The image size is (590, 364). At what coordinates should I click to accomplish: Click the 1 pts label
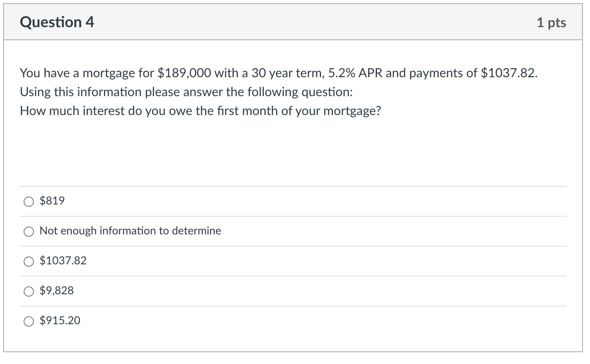[552, 22]
